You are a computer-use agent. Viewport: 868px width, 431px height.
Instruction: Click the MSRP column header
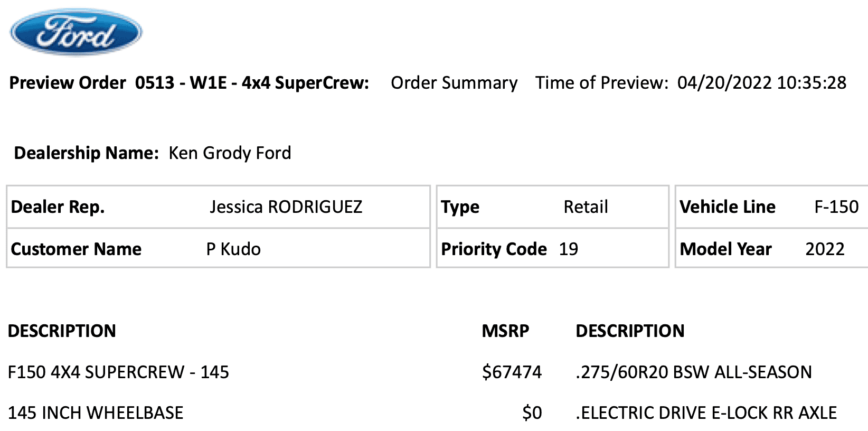click(505, 331)
